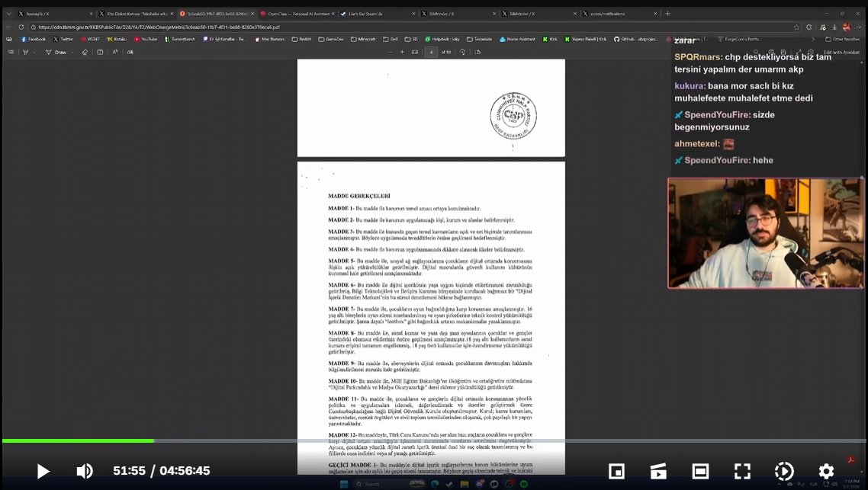
Task: Close the 'Anasayfa / X' tab
Action: [91, 13]
